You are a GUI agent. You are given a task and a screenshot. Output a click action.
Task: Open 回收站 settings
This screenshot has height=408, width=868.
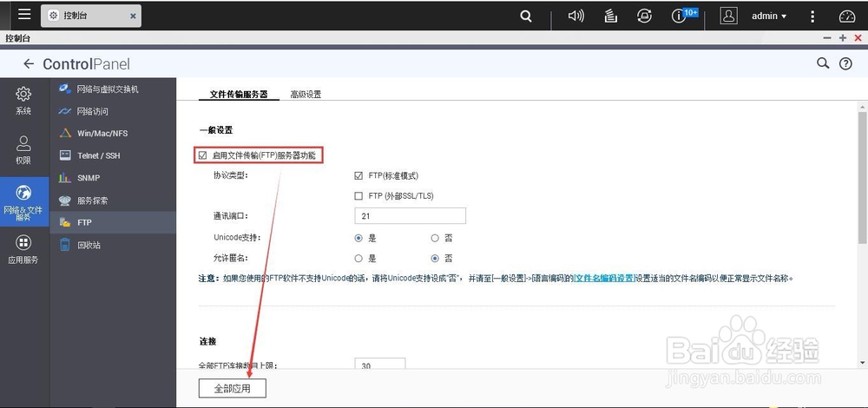coord(113,245)
